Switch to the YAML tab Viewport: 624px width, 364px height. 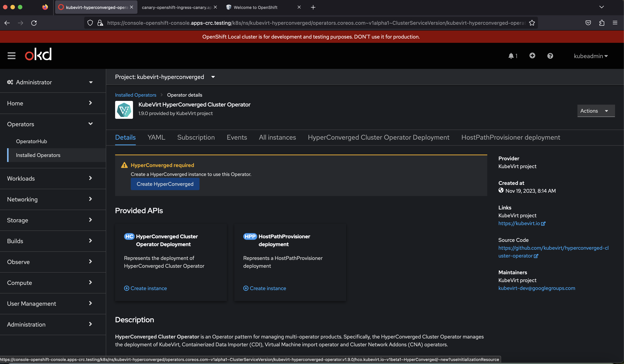point(156,137)
